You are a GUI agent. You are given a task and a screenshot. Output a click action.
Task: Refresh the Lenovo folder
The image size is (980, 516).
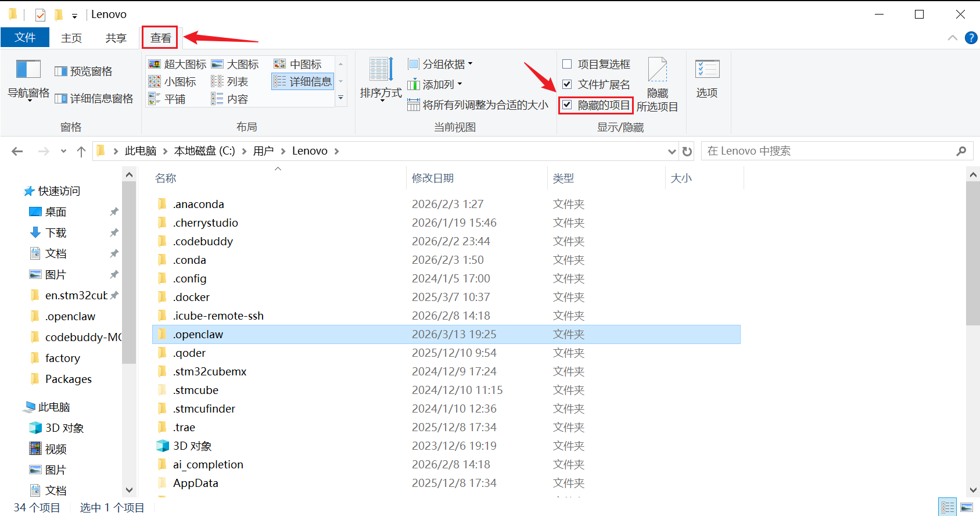(x=687, y=151)
